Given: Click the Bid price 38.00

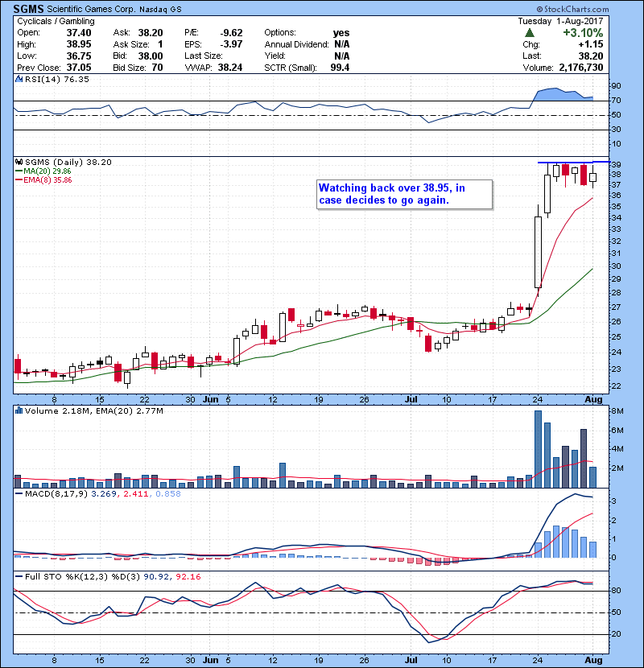Looking at the screenshot, I should tap(151, 56).
